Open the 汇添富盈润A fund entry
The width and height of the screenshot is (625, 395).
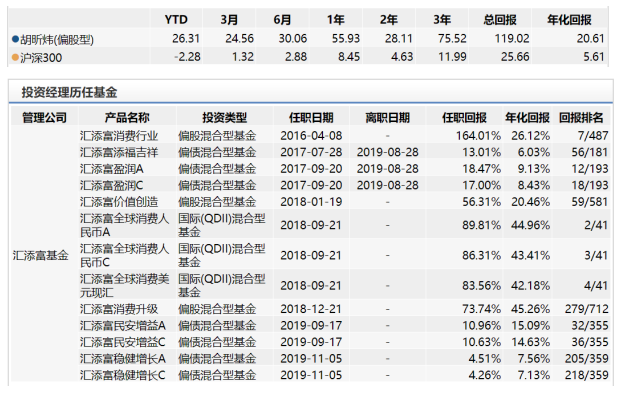point(112,169)
